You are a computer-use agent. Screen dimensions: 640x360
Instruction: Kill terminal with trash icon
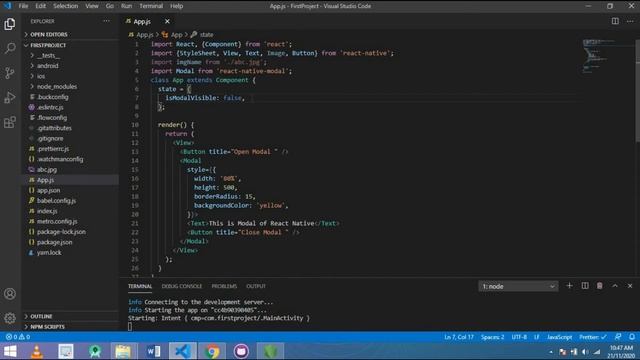[x=600, y=286]
